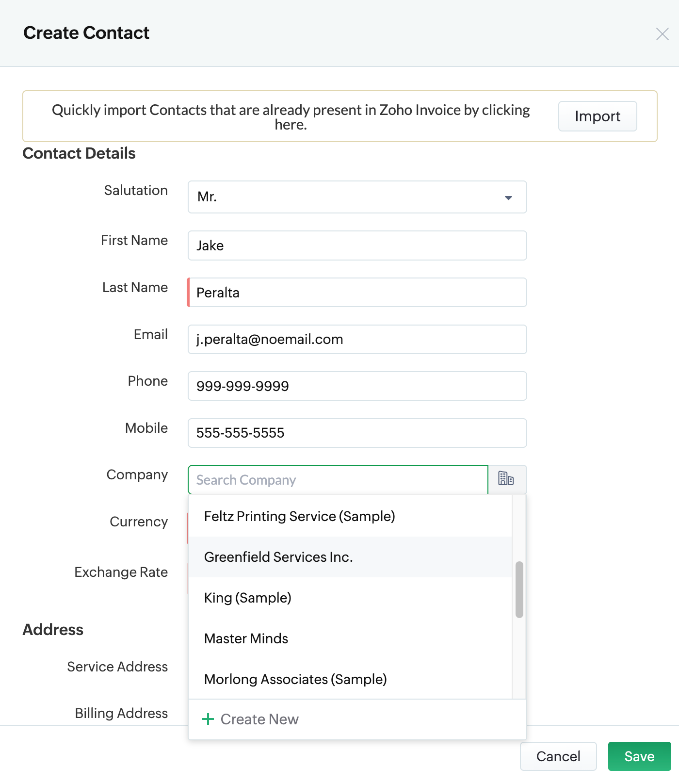The image size is (679, 784).
Task: Click into the Email input field
Action: click(357, 339)
